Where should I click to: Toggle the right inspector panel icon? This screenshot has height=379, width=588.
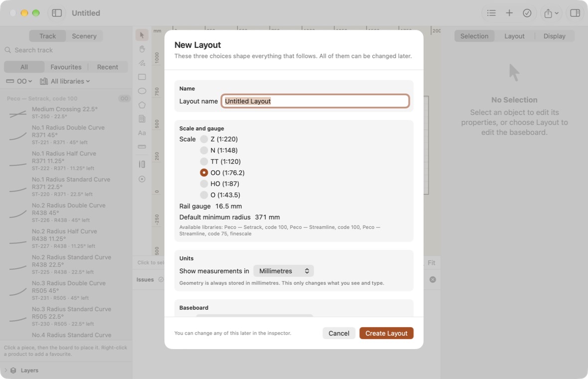tap(575, 13)
